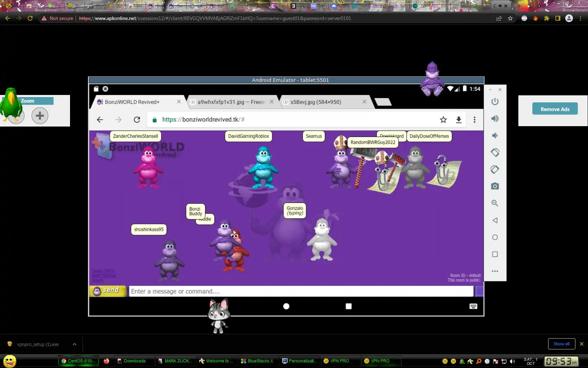Click the emulator power button icon

click(x=495, y=102)
